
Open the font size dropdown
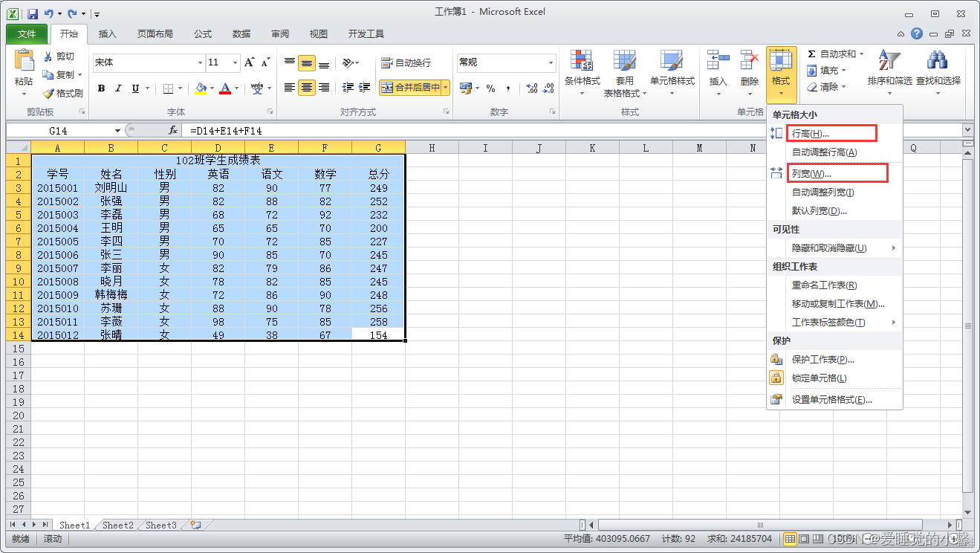(235, 63)
